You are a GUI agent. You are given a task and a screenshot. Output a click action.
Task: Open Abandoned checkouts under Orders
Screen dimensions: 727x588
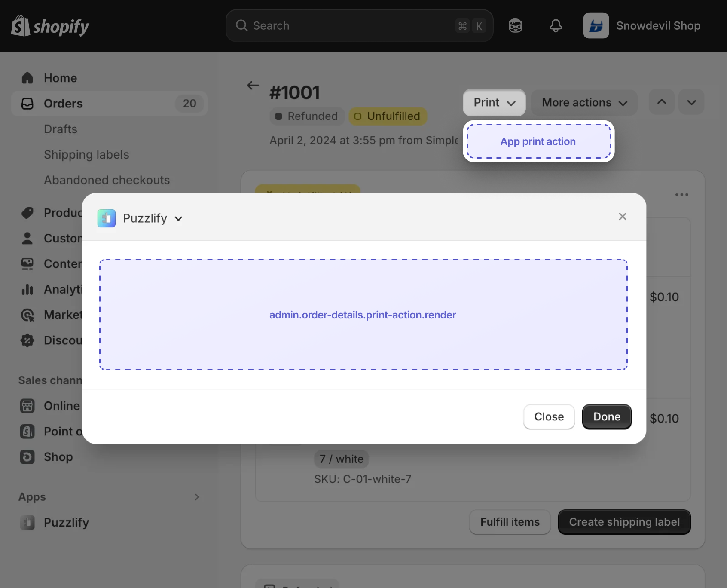coord(107,180)
